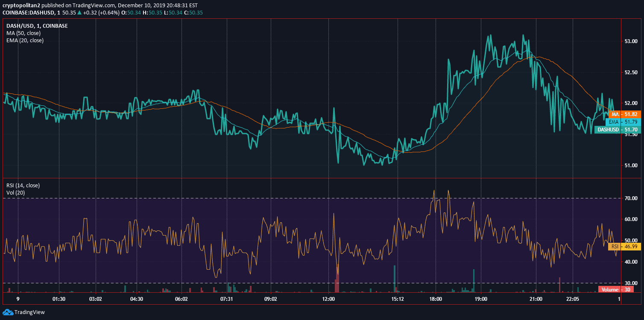Click the DASH/USD, 1, COINBASE chart title
The image size is (644, 320).
click(37, 26)
